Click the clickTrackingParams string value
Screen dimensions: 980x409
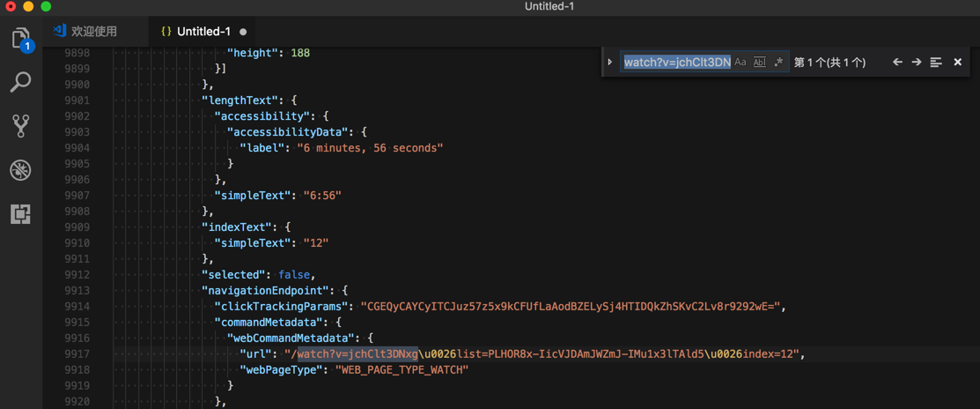click(570, 307)
